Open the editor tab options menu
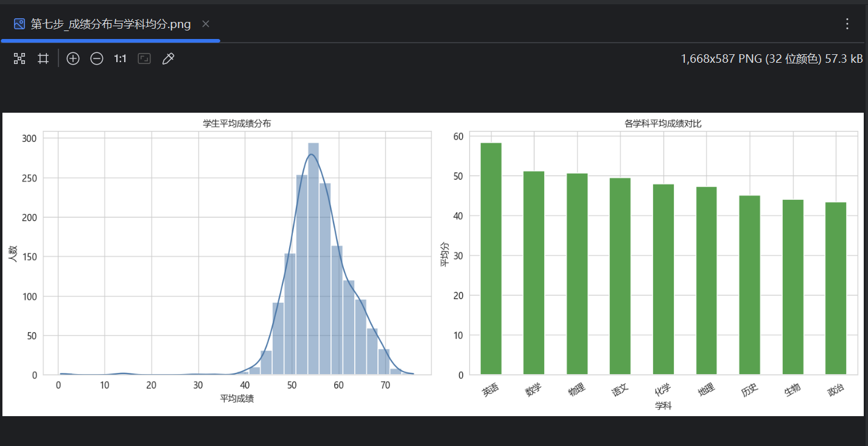868x446 pixels. point(847,24)
